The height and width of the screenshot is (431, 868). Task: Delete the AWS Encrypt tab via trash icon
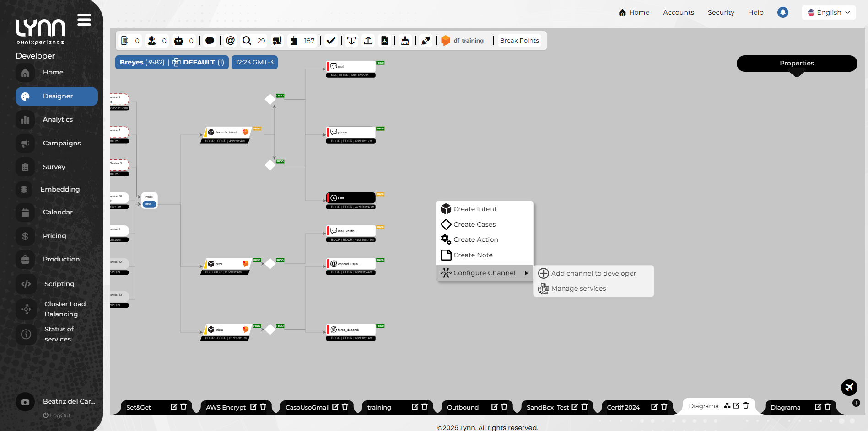263,407
